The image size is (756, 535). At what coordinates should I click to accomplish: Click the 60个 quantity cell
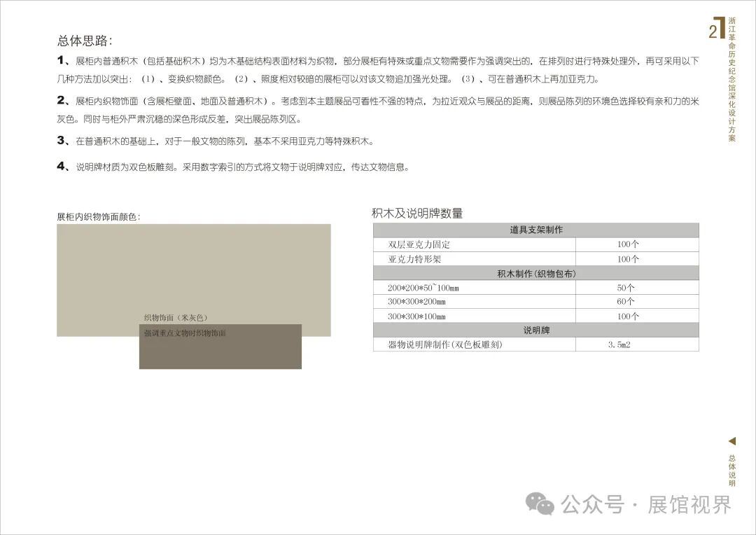(625, 302)
